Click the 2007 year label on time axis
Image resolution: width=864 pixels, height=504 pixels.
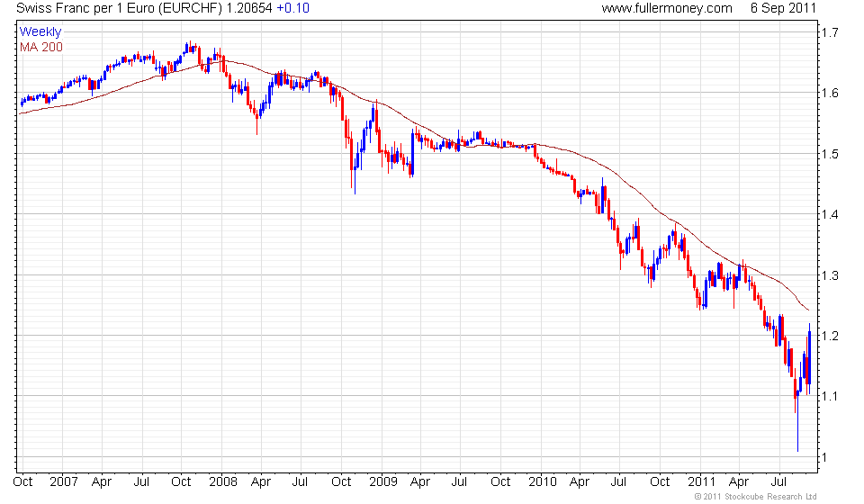pos(63,482)
